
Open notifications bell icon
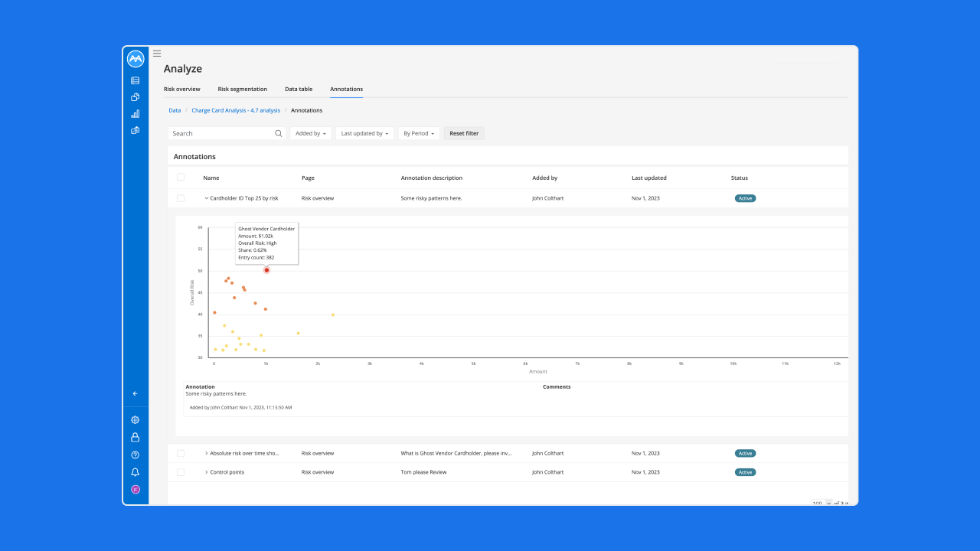[x=136, y=472]
